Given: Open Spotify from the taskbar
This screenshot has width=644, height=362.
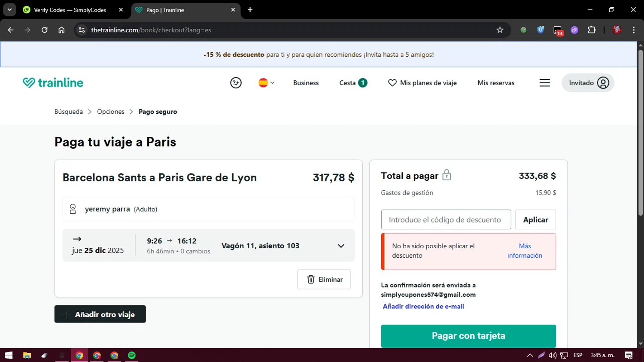Looking at the screenshot, I should (132, 355).
